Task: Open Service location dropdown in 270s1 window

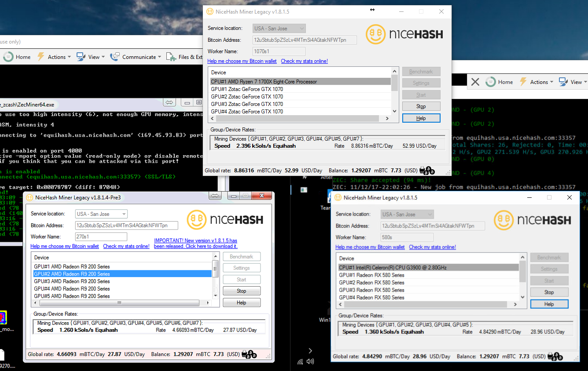Action: pos(101,214)
